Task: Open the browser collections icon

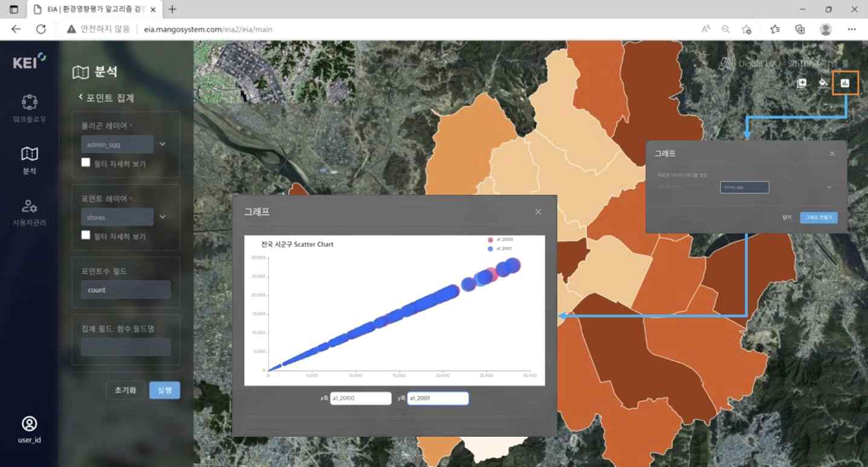Action: click(800, 29)
